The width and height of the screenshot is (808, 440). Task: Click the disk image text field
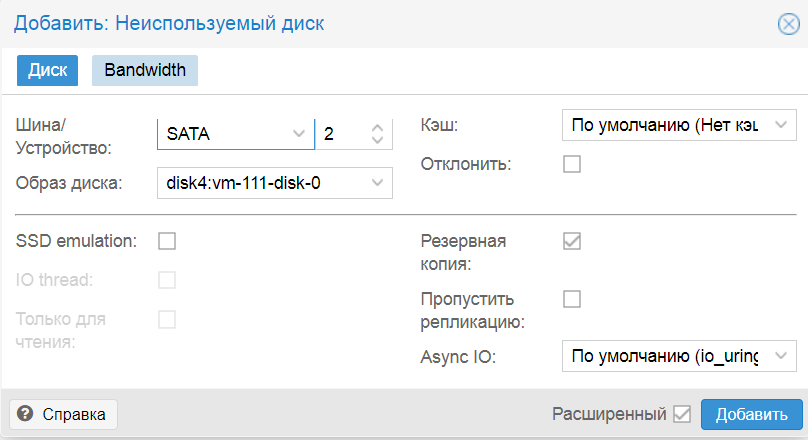coord(260,183)
